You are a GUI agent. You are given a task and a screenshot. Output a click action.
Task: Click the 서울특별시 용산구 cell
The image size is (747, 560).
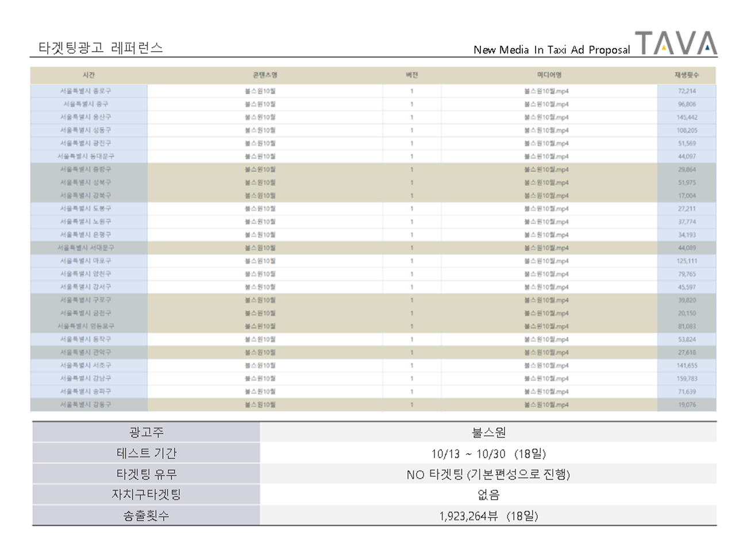click(86, 117)
